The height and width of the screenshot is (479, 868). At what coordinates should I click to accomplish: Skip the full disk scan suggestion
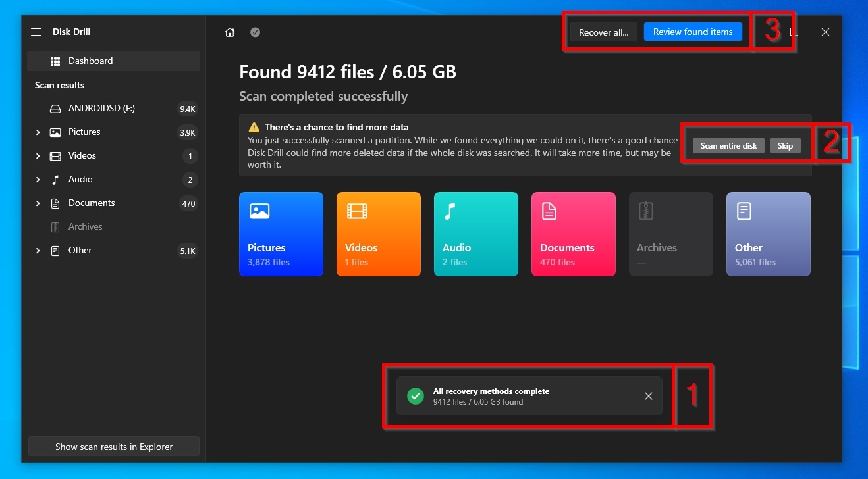tap(785, 146)
